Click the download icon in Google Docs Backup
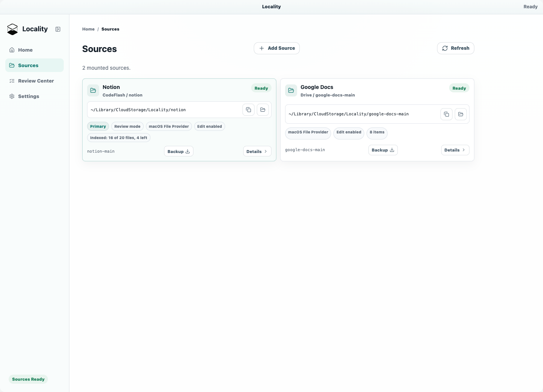 point(392,150)
